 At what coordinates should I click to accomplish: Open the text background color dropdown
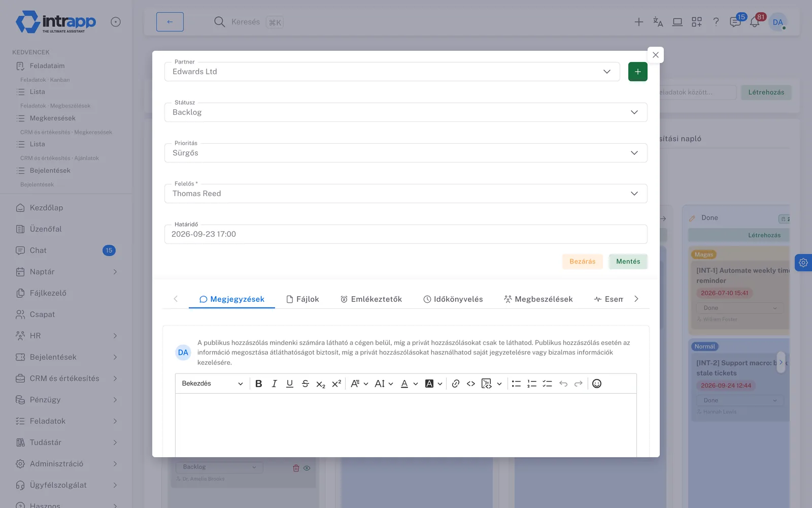[433, 384]
